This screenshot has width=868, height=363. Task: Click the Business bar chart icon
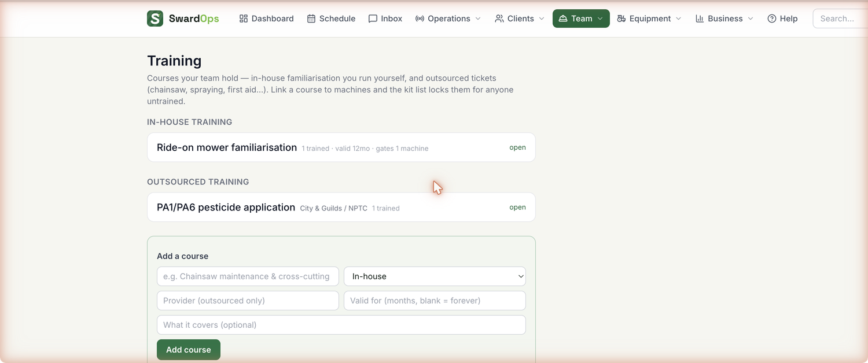[700, 18]
